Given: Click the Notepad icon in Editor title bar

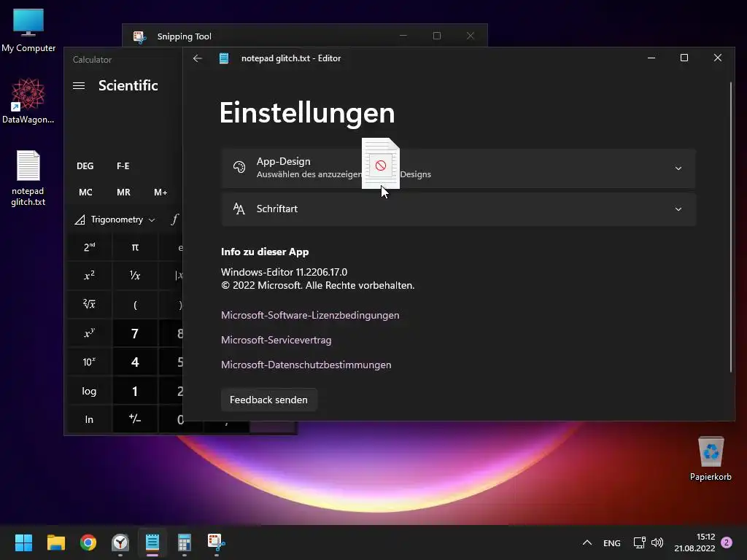Looking at the screenshot, I should coord(224,58).
